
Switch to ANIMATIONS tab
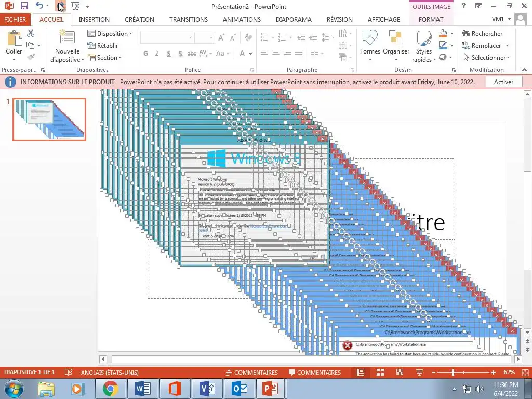pos(242,19)
